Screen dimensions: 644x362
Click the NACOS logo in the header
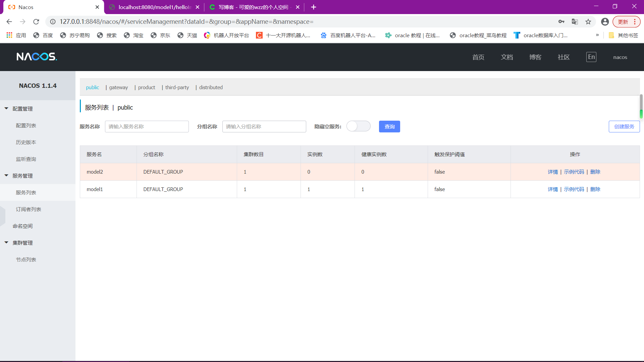(37, 57)
